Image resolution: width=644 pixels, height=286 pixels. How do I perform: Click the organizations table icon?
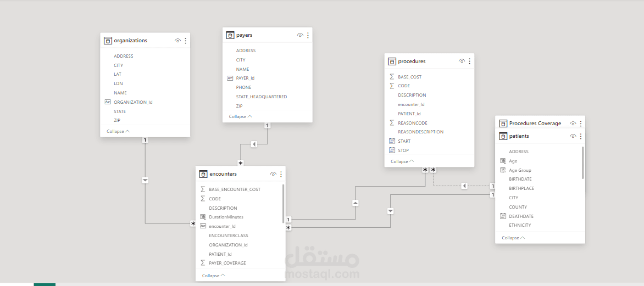pyautogui.click(x=108, y=41)
